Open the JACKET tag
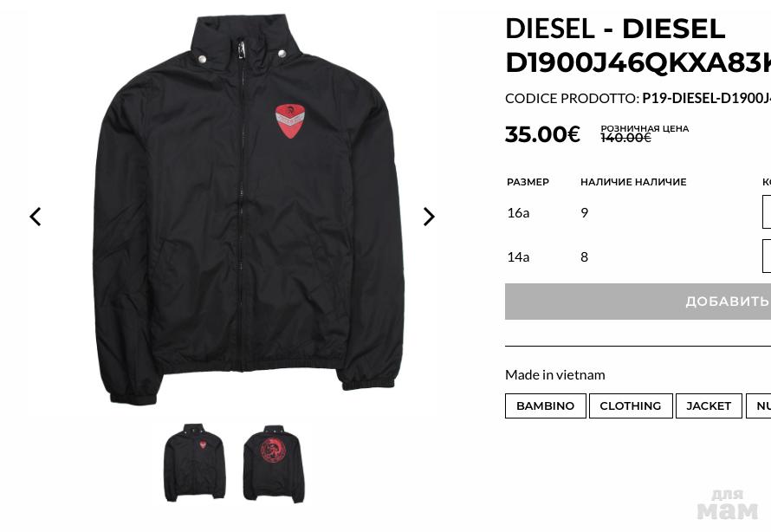The width and height of the screenshot is (771, 532). pyautogui.click(x=709, y=406)
